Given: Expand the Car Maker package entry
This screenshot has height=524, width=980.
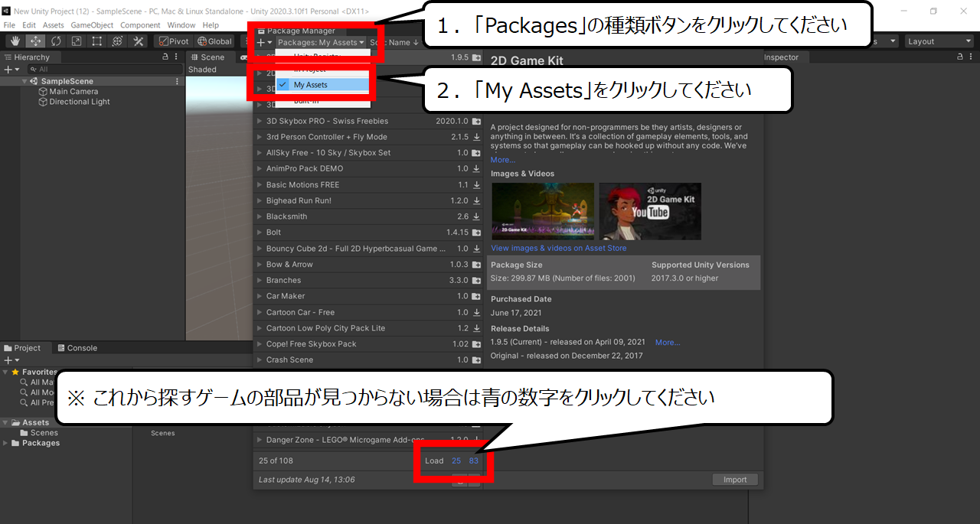Looking at the screenshot, I should click(260, 296).
